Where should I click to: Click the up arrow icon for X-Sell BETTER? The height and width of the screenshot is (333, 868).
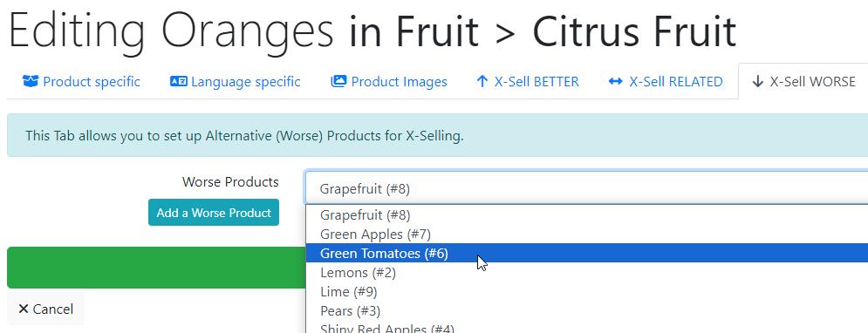pyautogui.click(x=482, y=82)
